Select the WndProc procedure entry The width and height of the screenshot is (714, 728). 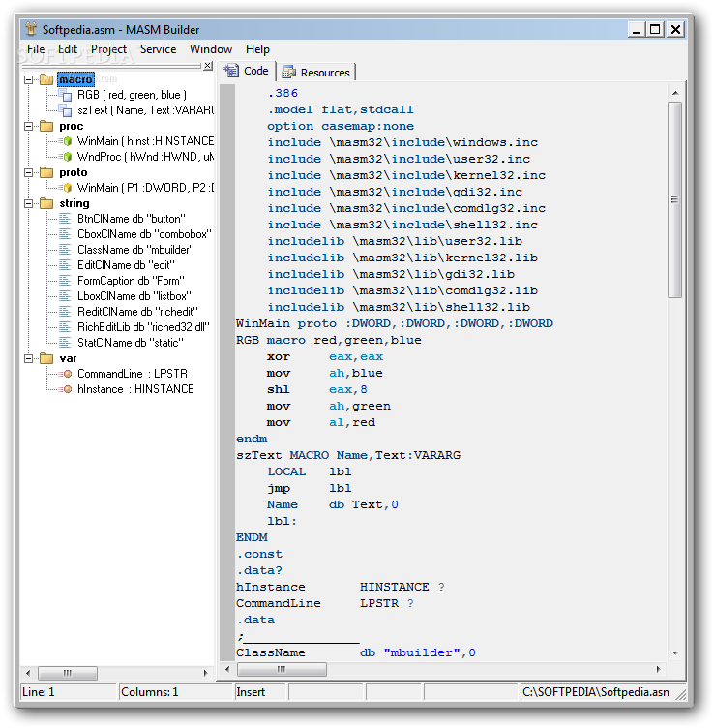(x=145, y=157)
